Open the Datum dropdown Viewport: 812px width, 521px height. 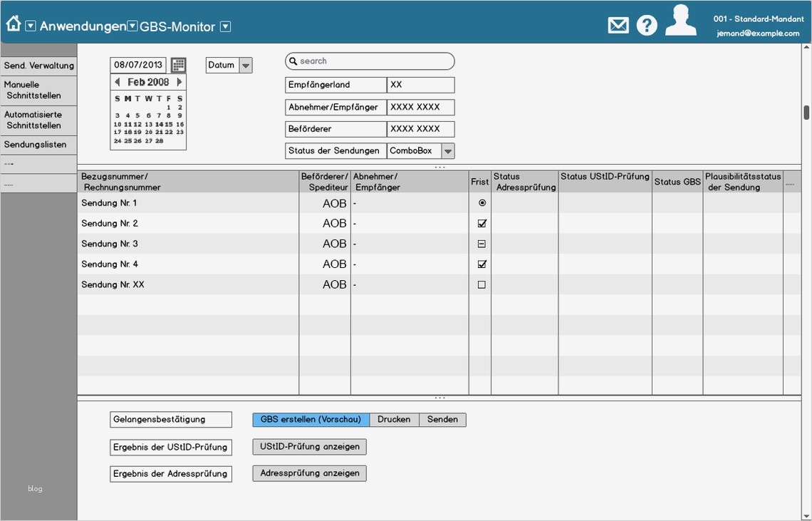(x=246, y=66)
